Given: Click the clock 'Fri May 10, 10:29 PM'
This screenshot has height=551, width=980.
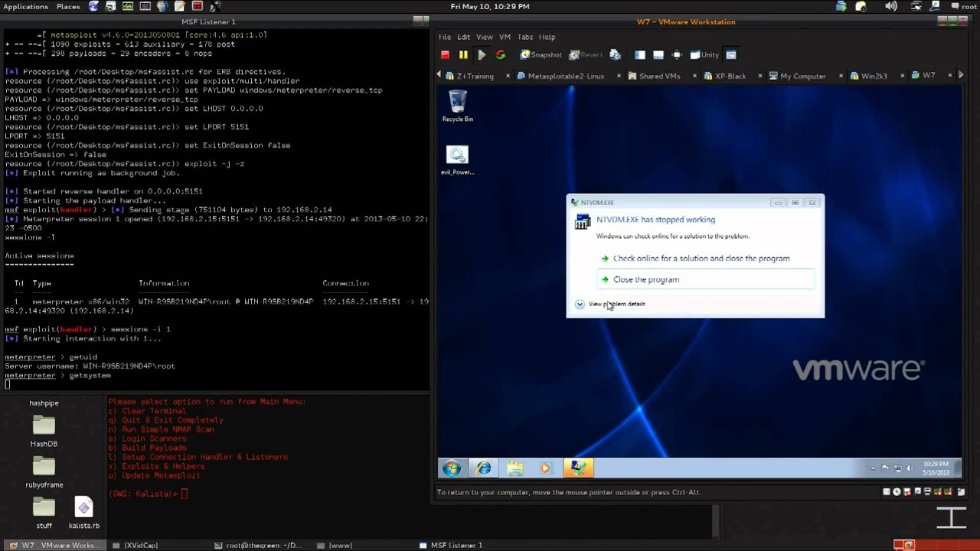Looking at the screenshot, I should (490, 6).
